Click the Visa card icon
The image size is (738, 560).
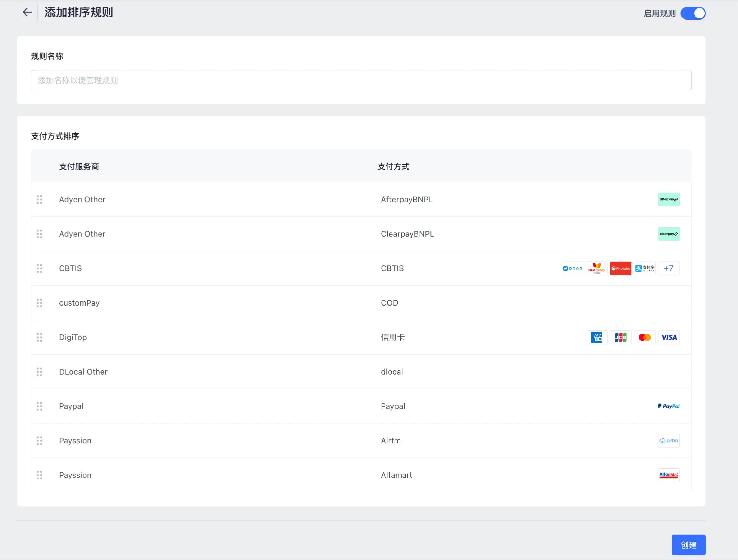(669, 337)
